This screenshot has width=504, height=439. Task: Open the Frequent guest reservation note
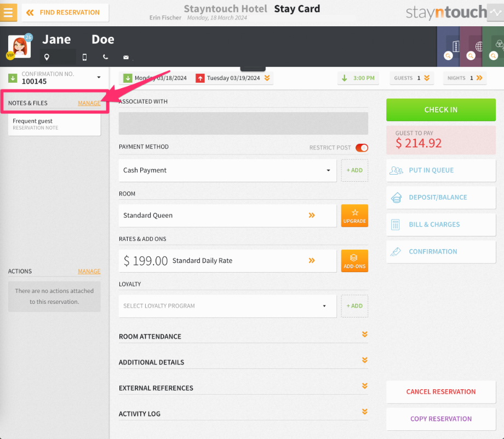point(54,124)
